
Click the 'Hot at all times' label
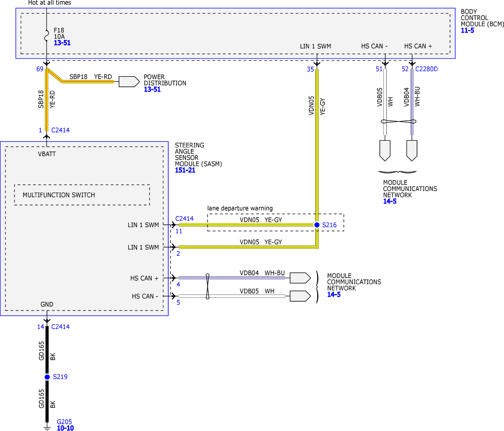[49, 3]
